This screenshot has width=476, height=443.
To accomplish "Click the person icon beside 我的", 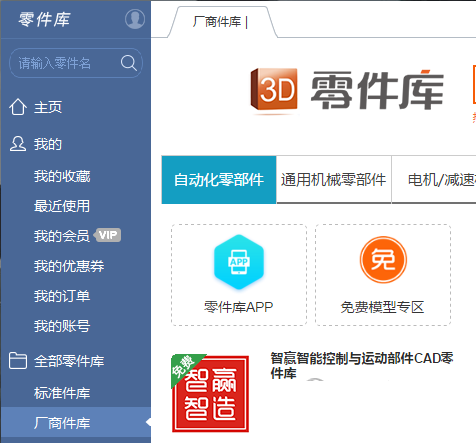I will pos(18,144).
